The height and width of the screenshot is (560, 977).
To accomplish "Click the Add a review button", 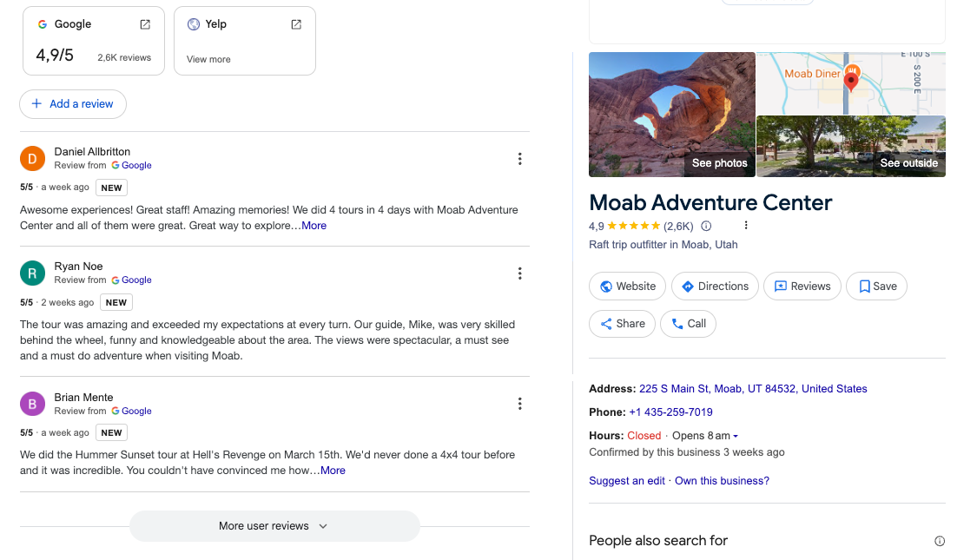I will (73, 104).
